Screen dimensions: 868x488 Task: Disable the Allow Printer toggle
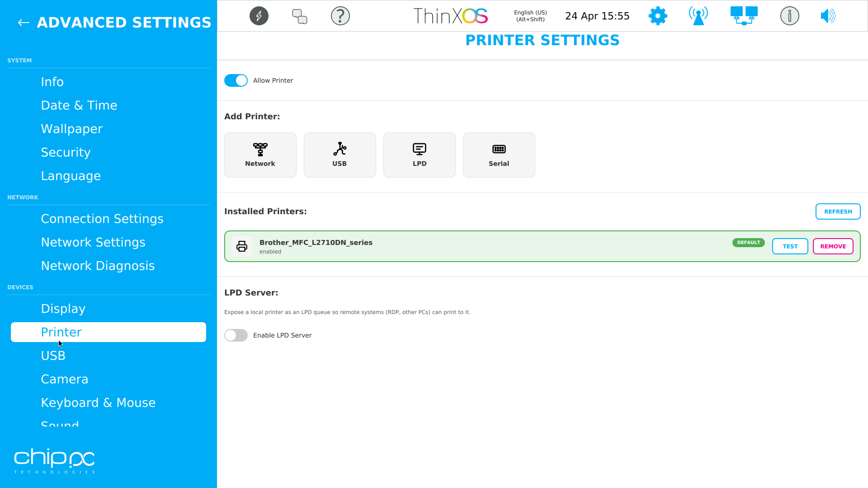tap(236, 80)
